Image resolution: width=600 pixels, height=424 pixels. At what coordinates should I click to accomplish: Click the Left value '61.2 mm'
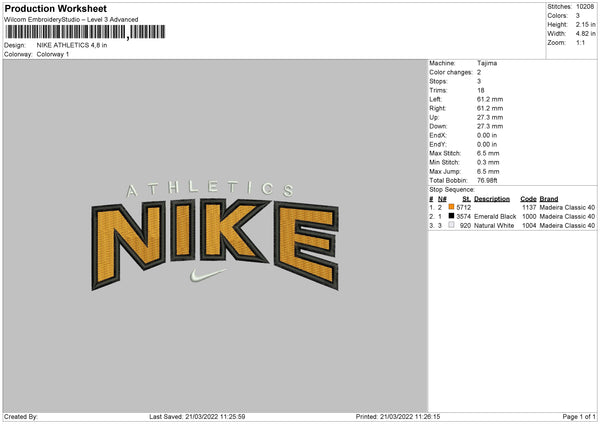pos(490,99)
